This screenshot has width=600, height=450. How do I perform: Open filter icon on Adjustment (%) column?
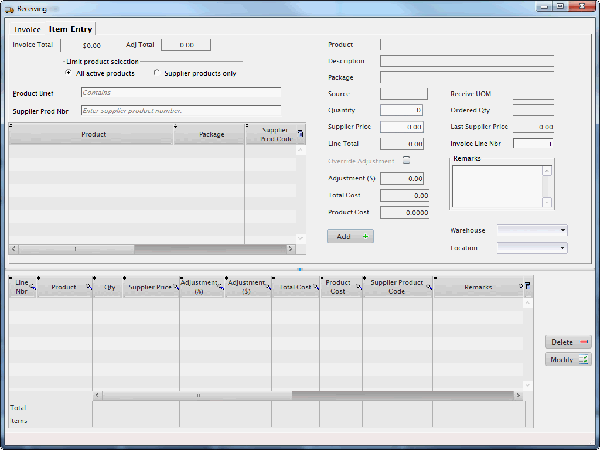[221, 286]
